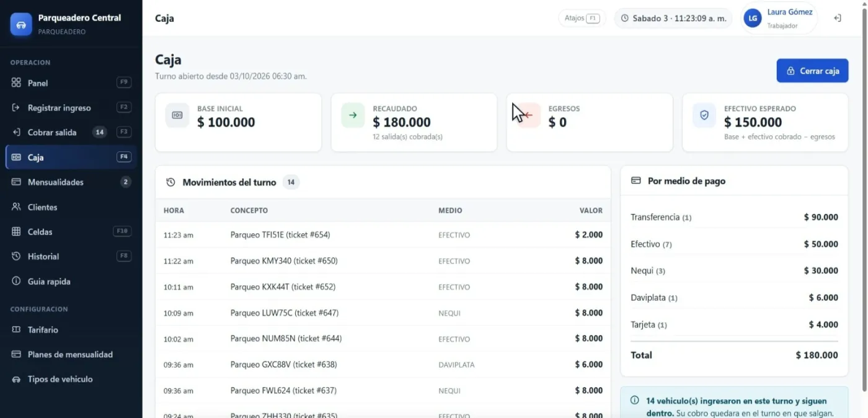Navigate to Clientes
The image size is (868, 418).
[71, 207]
